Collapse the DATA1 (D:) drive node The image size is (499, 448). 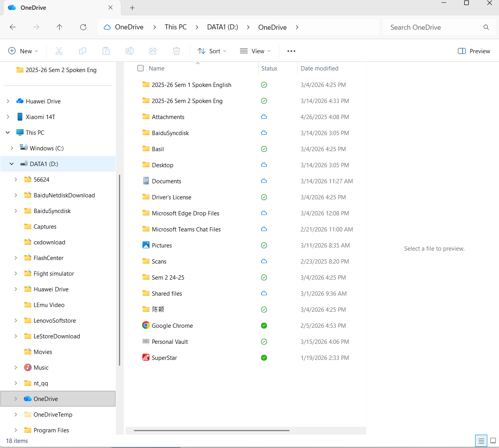pos(12,164)
